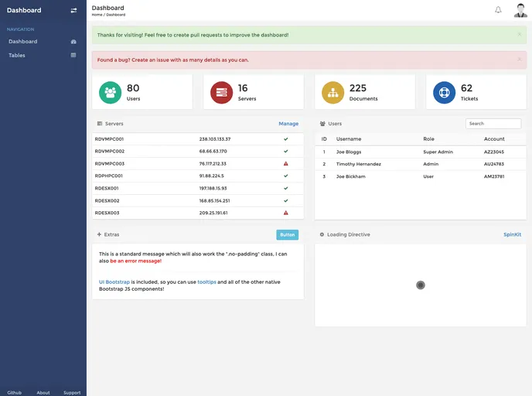Image resolution: width=532 pixels, height=396 pixels.
Task: Click the yellow Documents sitemap icon
Action: [x=332, y=92]
